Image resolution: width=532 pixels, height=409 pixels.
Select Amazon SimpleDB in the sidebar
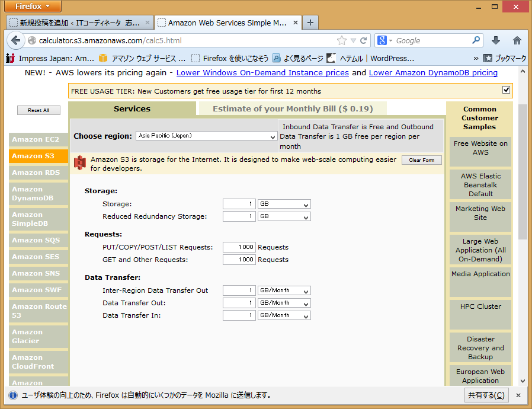(x=39, y=219)
